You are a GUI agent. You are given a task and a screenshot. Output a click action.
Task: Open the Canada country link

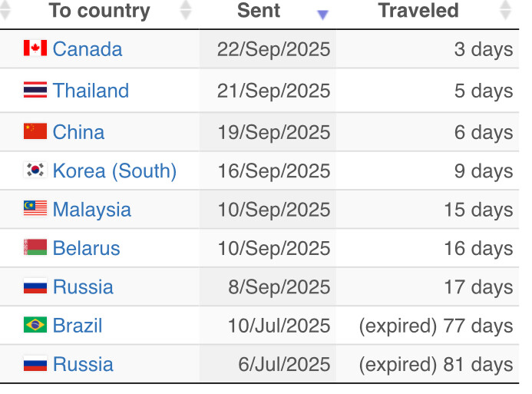tap(88, 49)
